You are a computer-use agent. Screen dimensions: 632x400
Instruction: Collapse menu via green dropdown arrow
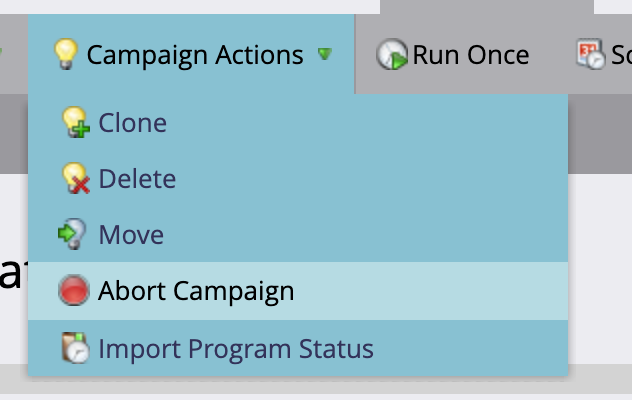tap(324, 53)
